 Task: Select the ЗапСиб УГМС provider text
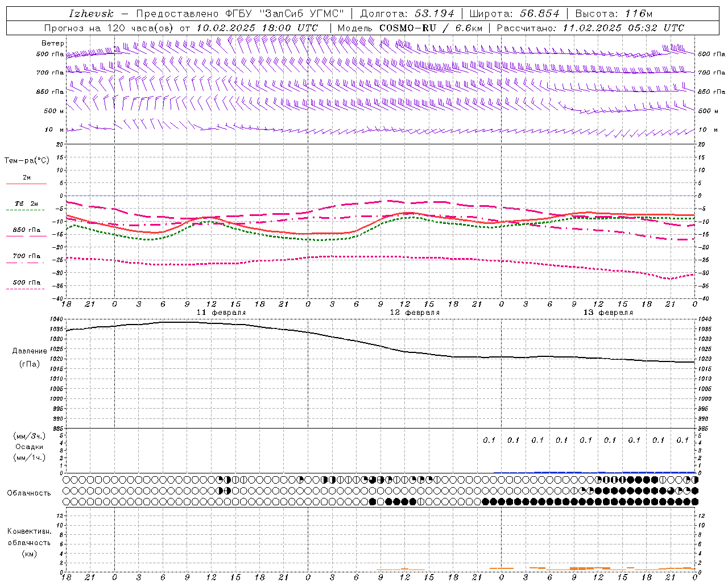pyautogui.click(x=301, y=14)
